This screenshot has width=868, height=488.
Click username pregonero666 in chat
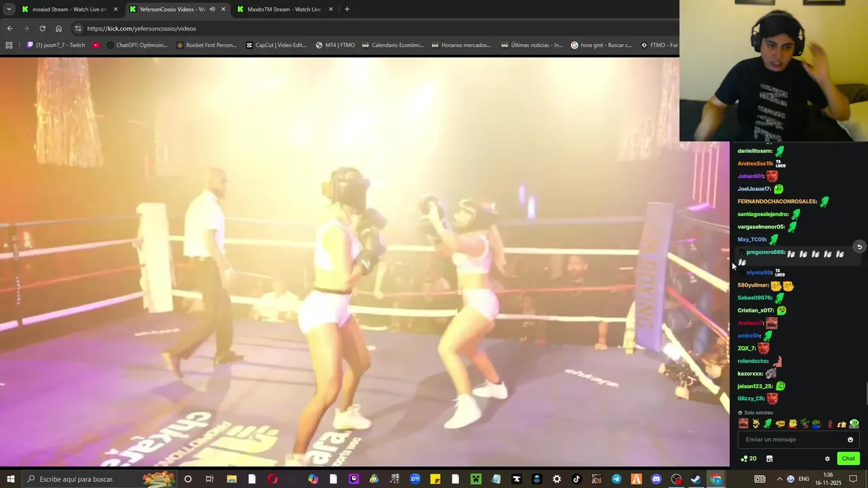click(766, 252)
